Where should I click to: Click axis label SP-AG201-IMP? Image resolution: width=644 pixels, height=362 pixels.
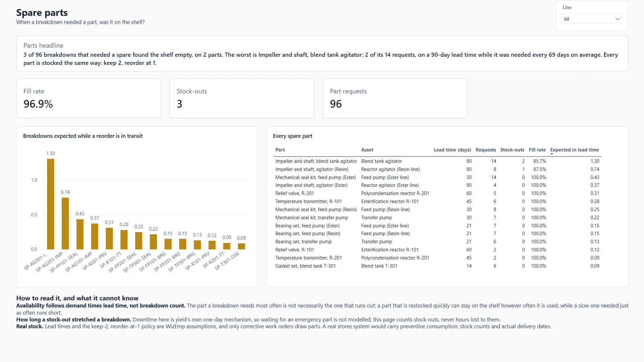pos(50,262)
